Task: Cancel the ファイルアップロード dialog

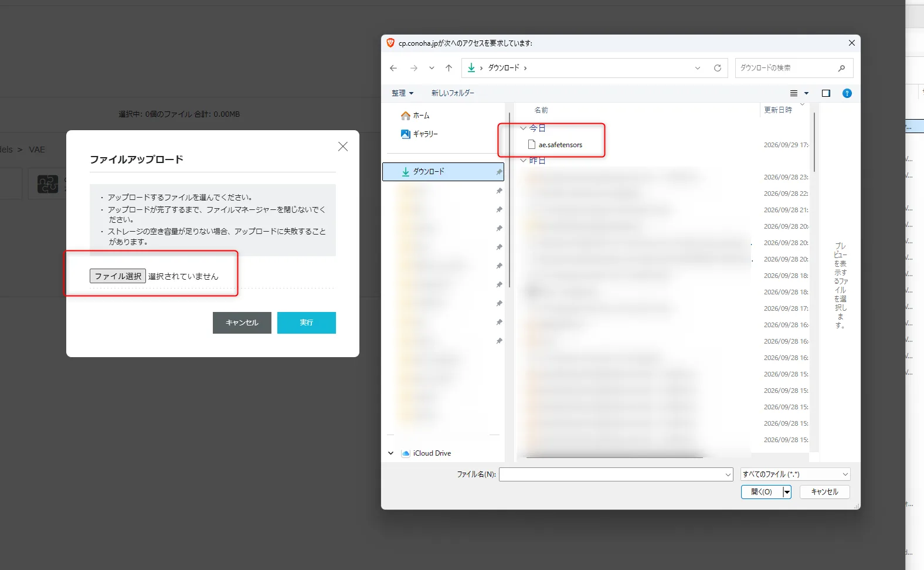Action: click(x=242, y=323)
